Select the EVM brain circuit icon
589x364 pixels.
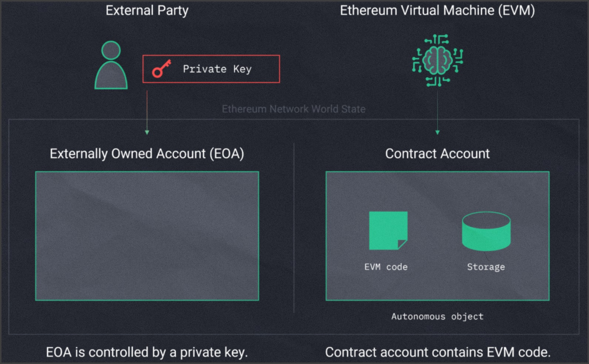pyautogui.click(x=437, y=60)
